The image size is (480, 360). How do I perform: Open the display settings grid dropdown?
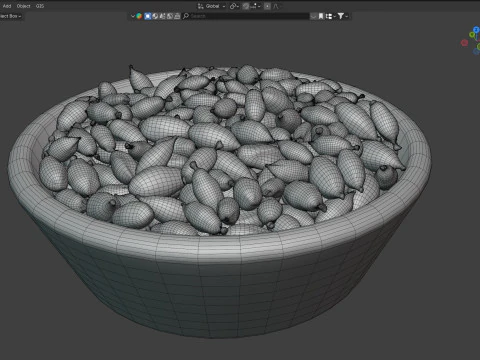click(330, 16)
